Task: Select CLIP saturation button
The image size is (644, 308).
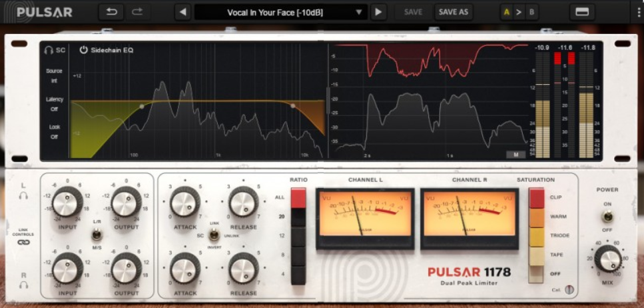Action: pyautogui.click(x=536, y=198)
